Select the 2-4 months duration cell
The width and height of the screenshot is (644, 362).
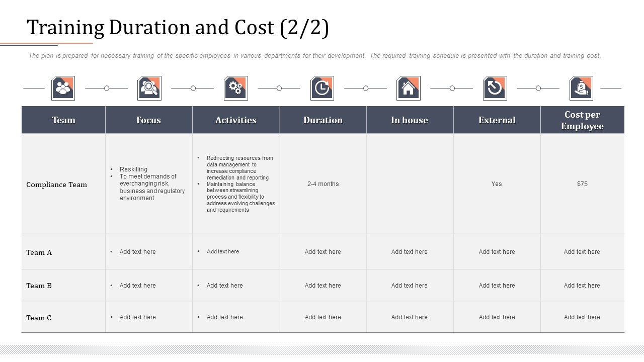tap(323, 184)
